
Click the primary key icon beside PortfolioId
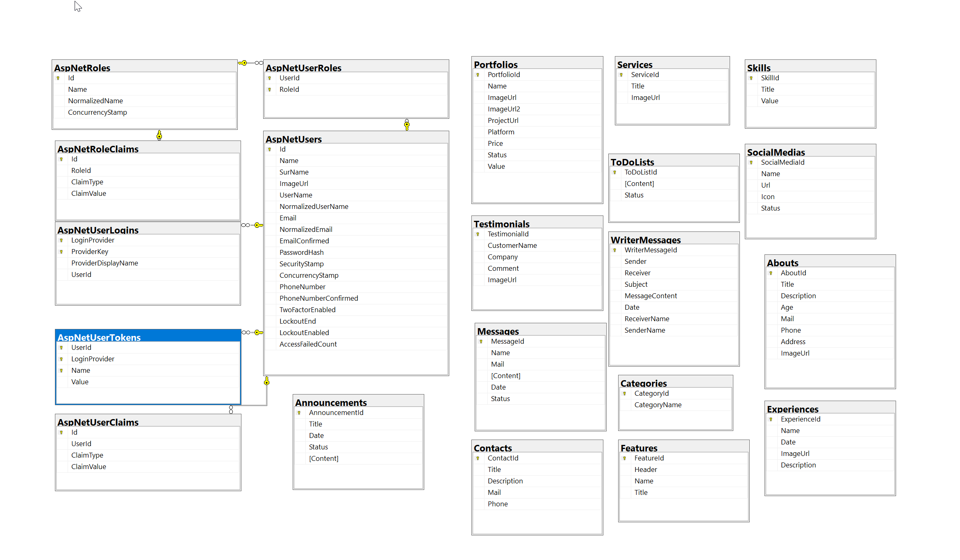tap(478, 75)
